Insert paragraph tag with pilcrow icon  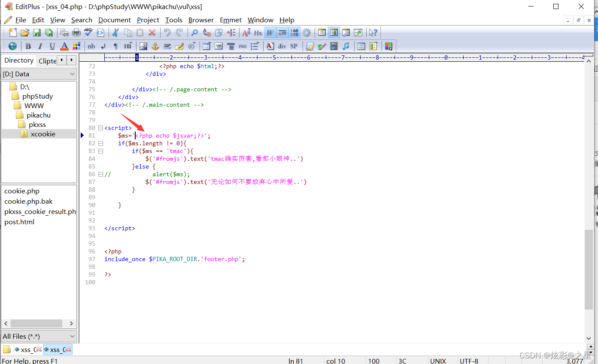tap(115, 46)
